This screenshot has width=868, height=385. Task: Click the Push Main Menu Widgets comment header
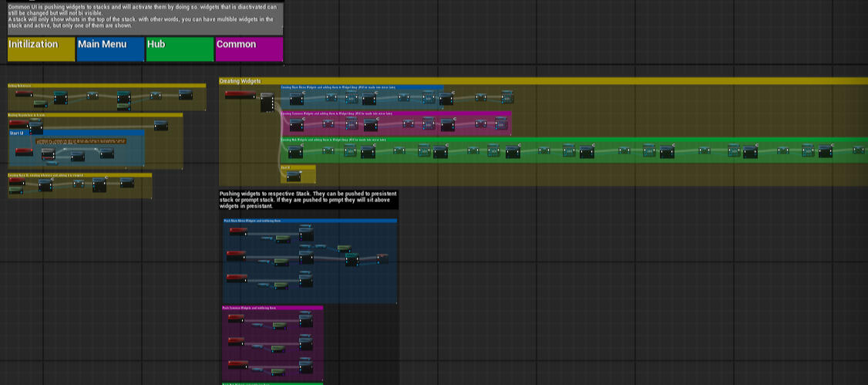pyautogui.click(x=310, y=221)
